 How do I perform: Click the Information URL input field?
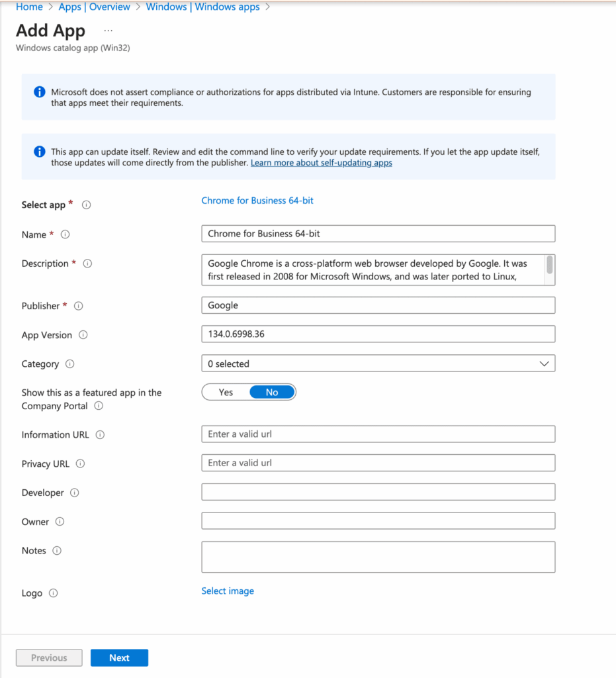[378, 434]
